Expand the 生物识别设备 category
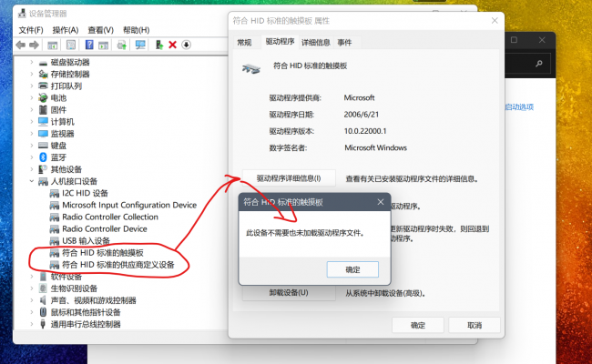Image resolution: width=592 pixels, height=364 pixels. 32,288
